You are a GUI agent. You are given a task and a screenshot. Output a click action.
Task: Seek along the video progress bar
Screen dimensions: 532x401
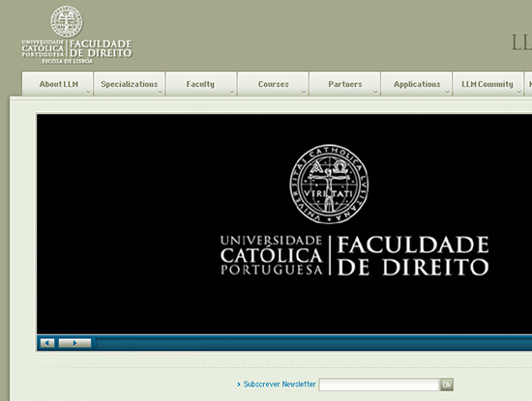click(313, 343)
